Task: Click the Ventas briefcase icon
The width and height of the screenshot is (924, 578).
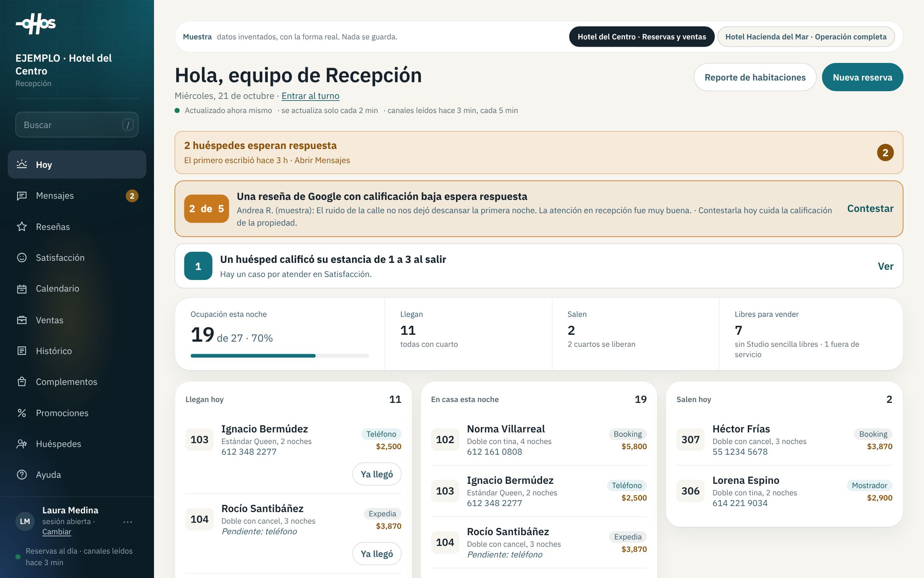Action: [x=22, y=320]
